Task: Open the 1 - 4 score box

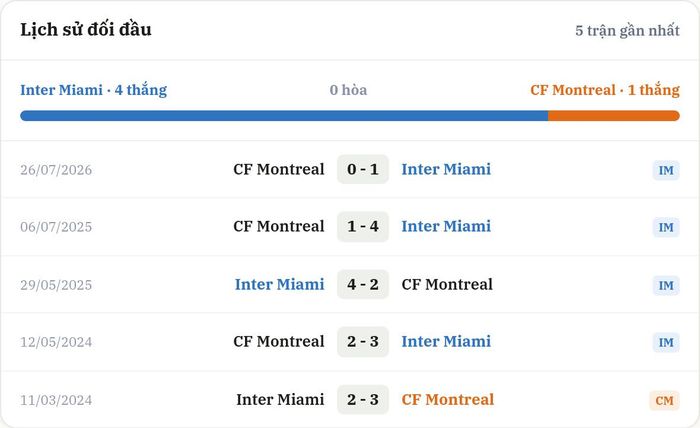Action: [362, 226]
